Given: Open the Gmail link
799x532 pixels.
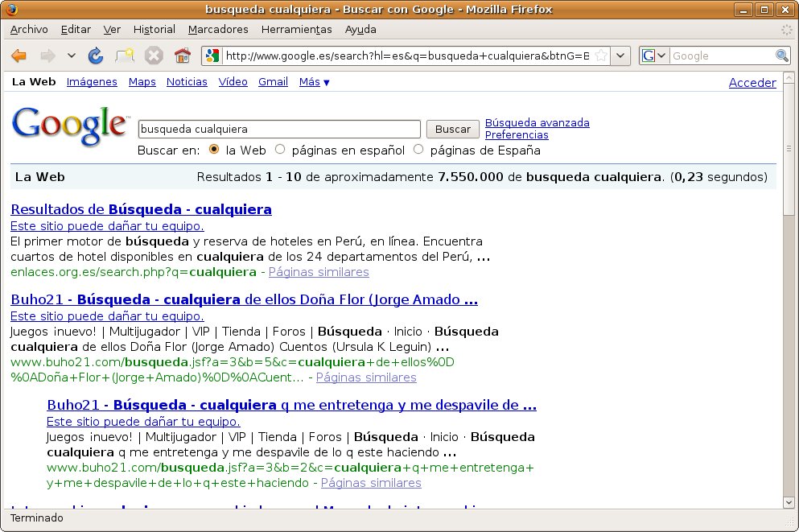Looking at the screenshot, I should (x=273, y=81).
